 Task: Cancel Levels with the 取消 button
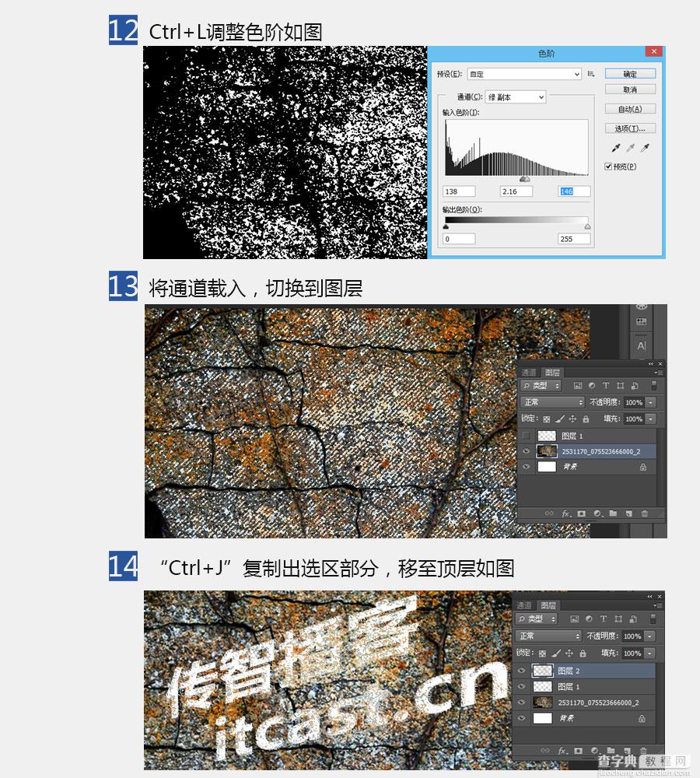click(630, 89)
